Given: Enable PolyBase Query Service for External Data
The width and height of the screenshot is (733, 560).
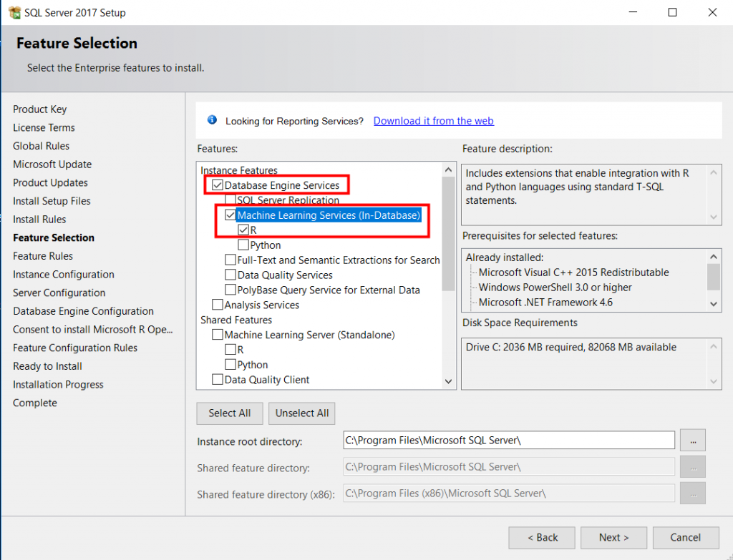Looking at the screenshot, I should [230, 290].
